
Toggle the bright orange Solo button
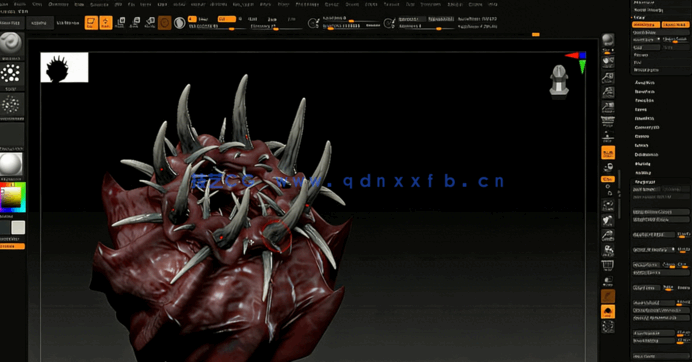(x=608, y=312)
